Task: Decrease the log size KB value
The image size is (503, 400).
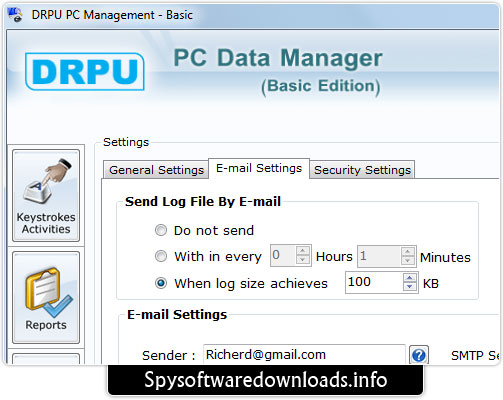Action: click(x=410, y=287)
